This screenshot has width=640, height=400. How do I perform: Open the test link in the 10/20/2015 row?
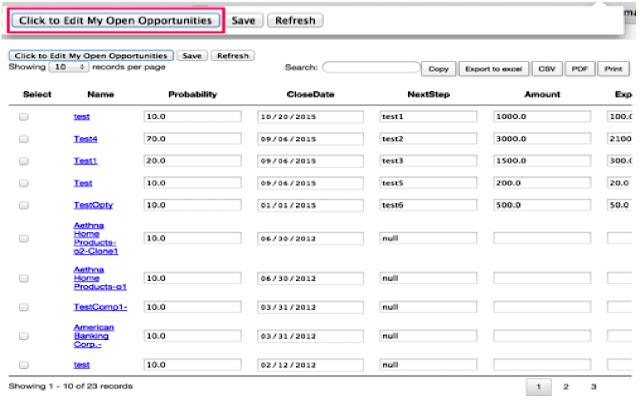[x=82, y=117]
